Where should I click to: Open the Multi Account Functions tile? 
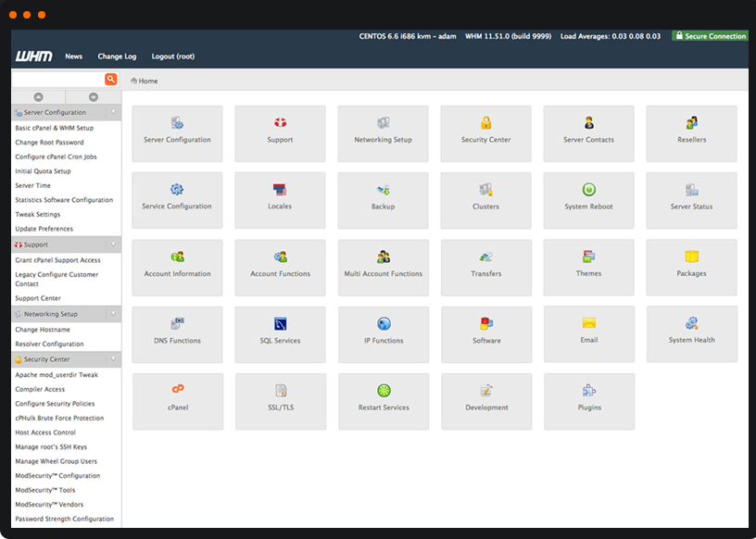pyautogui.click(x=384, y=268)
